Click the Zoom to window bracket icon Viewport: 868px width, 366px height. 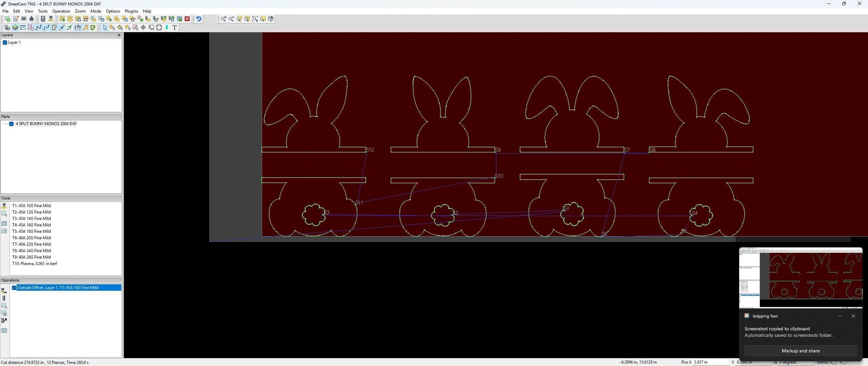pos(255,19)
